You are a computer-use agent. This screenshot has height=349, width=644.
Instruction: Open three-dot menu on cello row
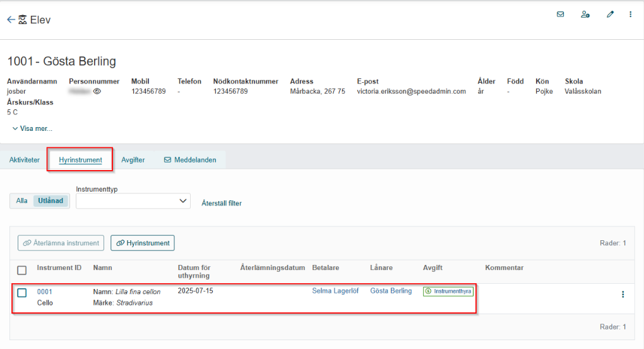click(x=623, y=295)
